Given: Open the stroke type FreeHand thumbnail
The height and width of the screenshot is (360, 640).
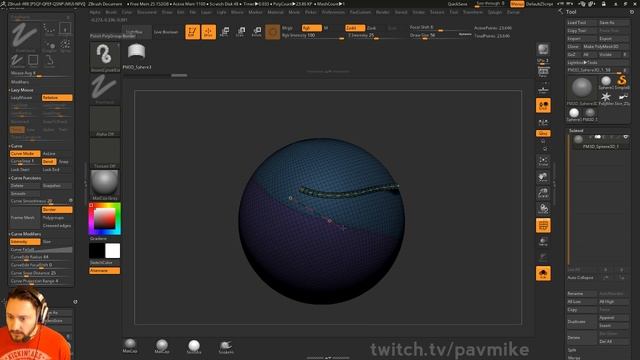Looking at the screenshot, I should tap(104, 89).
